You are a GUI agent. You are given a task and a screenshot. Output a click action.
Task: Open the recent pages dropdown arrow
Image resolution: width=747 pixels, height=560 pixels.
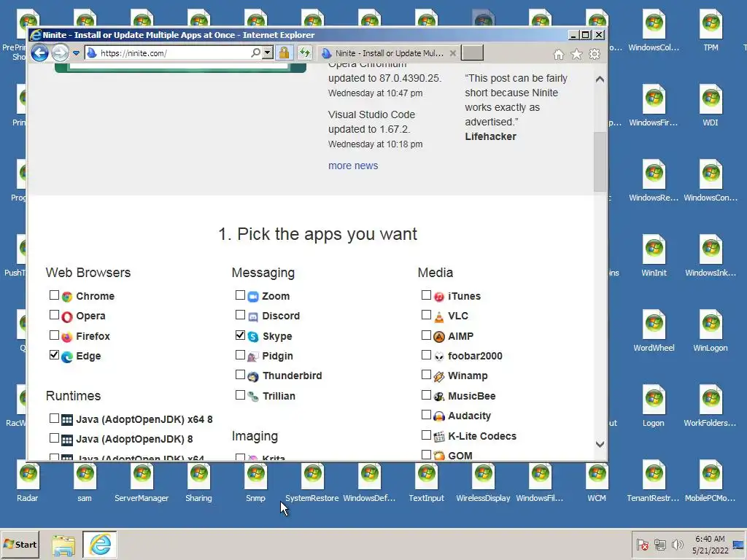point(76,52)
